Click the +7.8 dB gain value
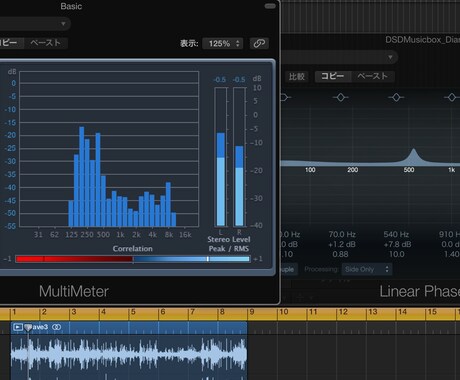The image size is (460, 380). [397, 244]
